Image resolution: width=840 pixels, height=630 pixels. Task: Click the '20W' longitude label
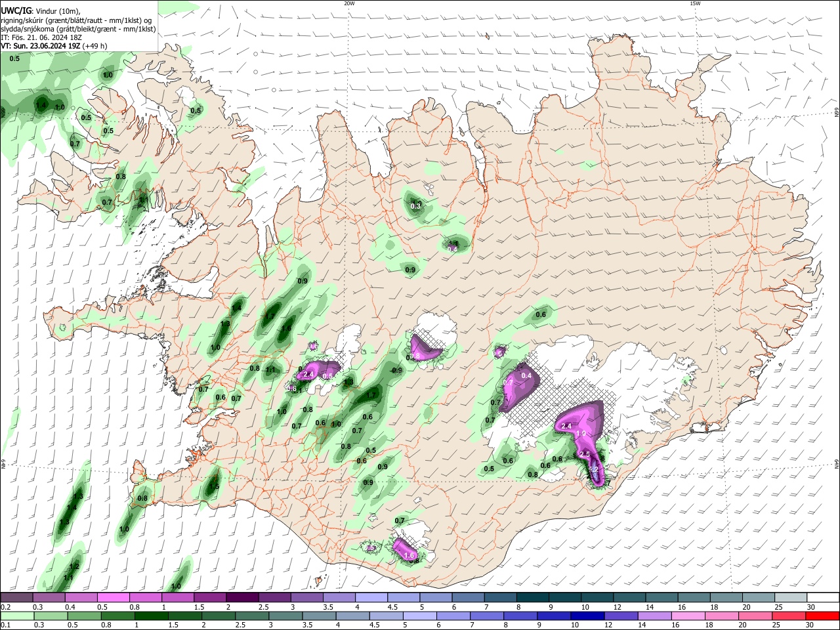(349, 3)
